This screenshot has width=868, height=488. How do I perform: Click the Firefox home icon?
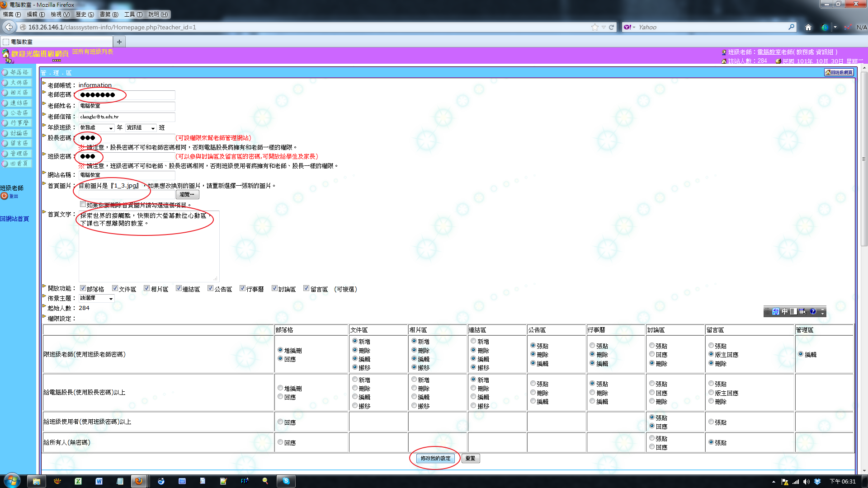(808, 27)
